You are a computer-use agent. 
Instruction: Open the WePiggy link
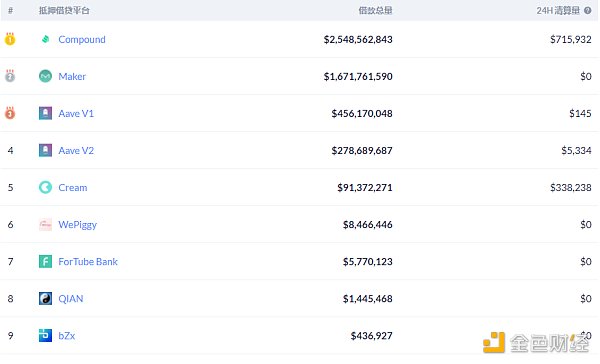(78, 225)
